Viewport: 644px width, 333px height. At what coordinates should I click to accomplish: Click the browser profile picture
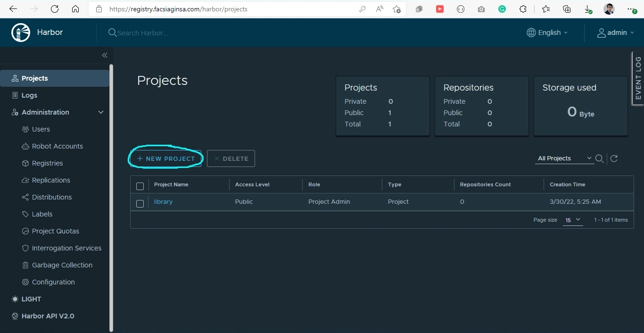tap(609, 9)
